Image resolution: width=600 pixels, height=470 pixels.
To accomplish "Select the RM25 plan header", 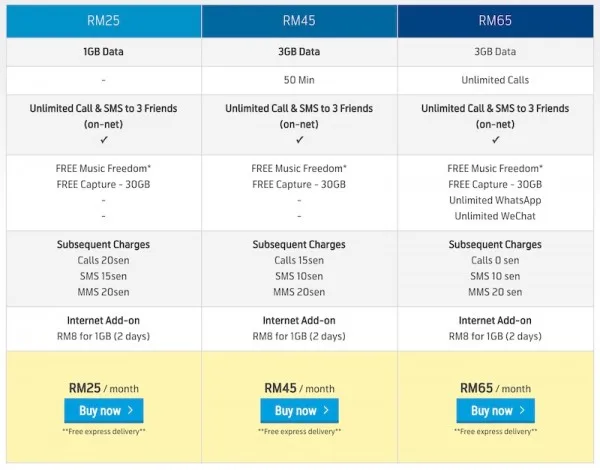I will (x=104, y=21).
